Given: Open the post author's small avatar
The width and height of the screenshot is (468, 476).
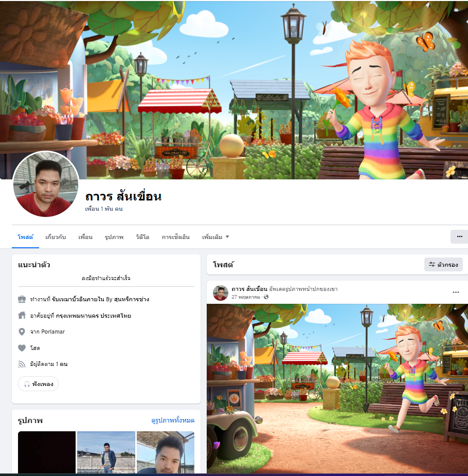Looking at the screenshot, I should pos(221,292).
